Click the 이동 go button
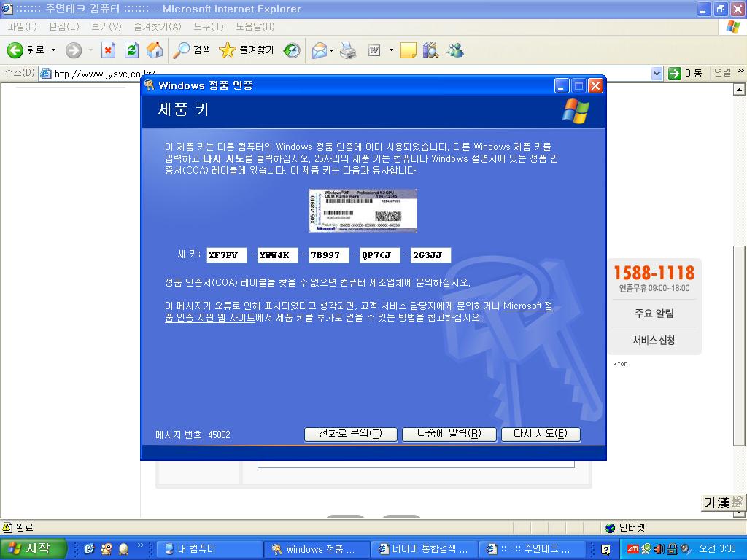This screenshot has width=747, height=560. point(686,74)
